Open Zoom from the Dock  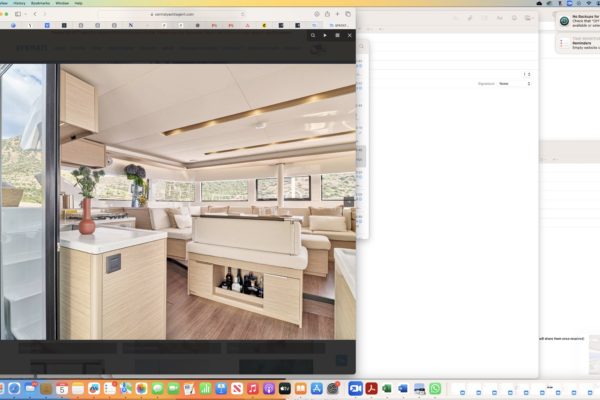click(x=355, y=389)
